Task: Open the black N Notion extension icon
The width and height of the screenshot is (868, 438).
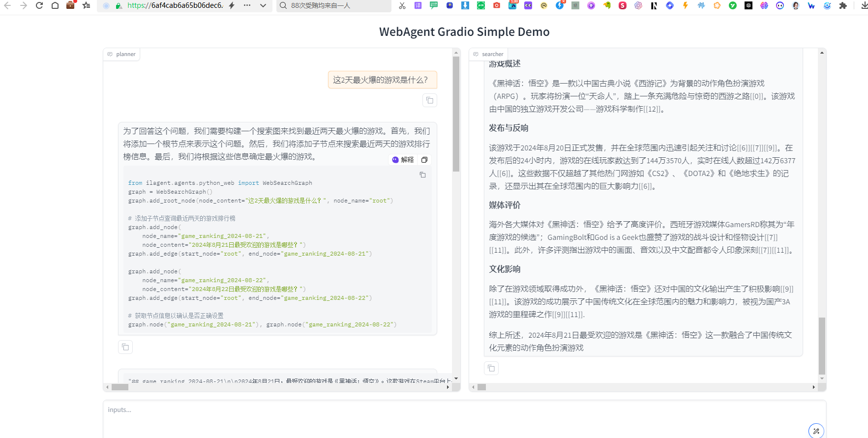Action: [x=654, y=6]
